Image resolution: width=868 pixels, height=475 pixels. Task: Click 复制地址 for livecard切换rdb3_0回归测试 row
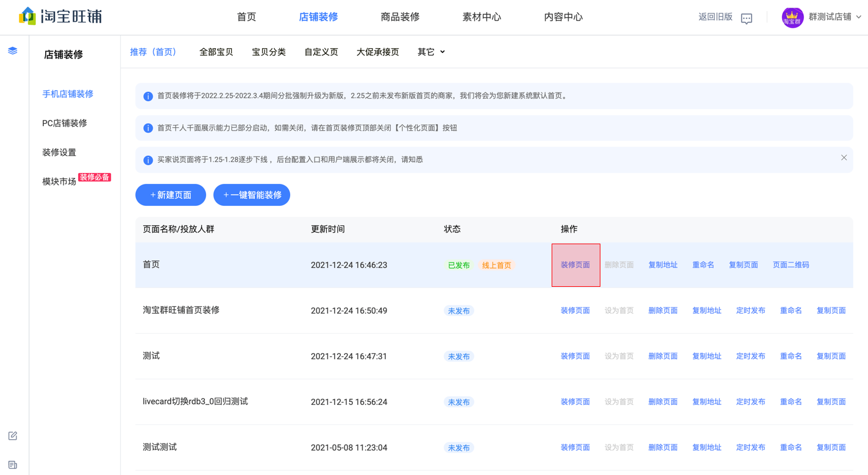pos(707,402)
